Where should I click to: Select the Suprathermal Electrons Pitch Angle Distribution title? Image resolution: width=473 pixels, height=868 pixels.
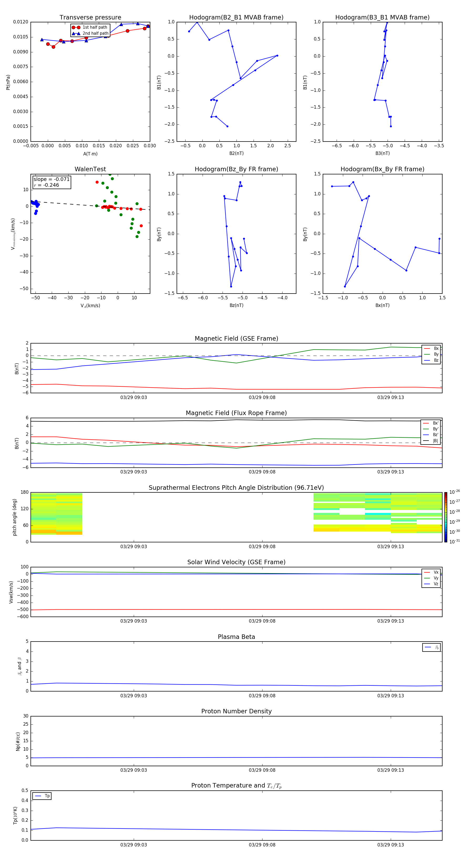[236, 488]
